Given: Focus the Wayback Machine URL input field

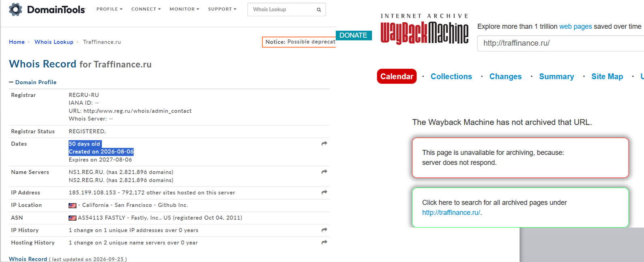Looking at the screenshot, I should [561, 43].
